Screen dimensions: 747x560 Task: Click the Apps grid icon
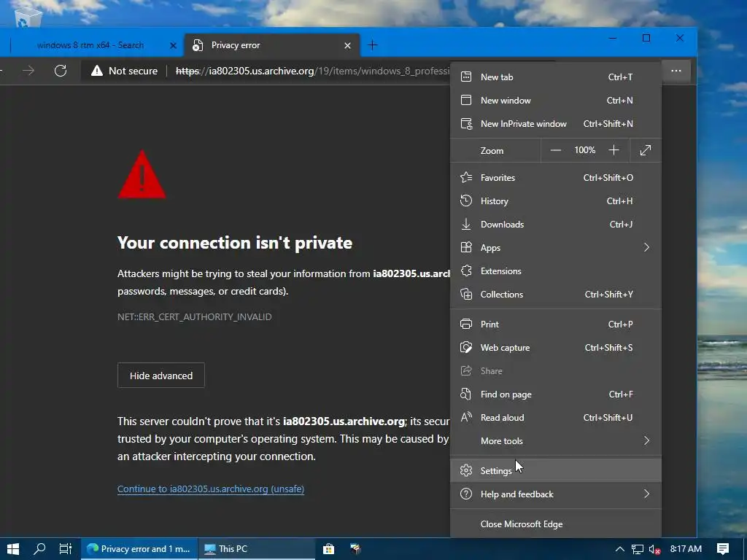[x=466, y=247]
